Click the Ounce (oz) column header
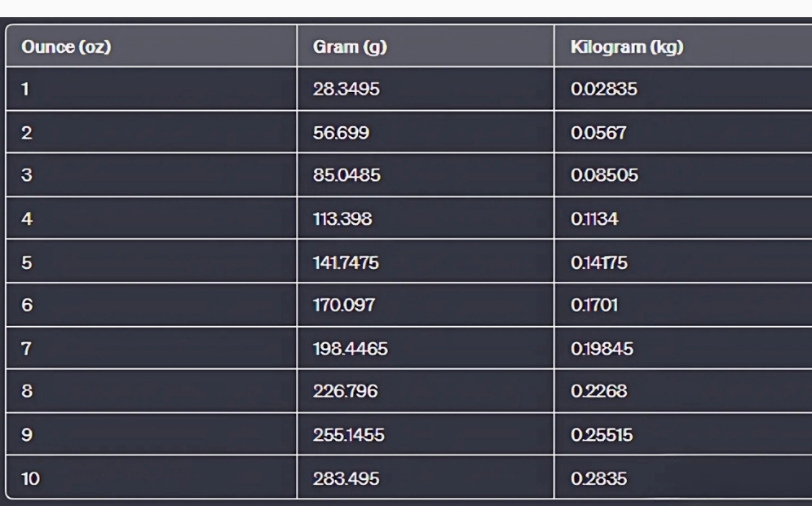The height and width of the screenshot is (506, 812). [151, 46]
